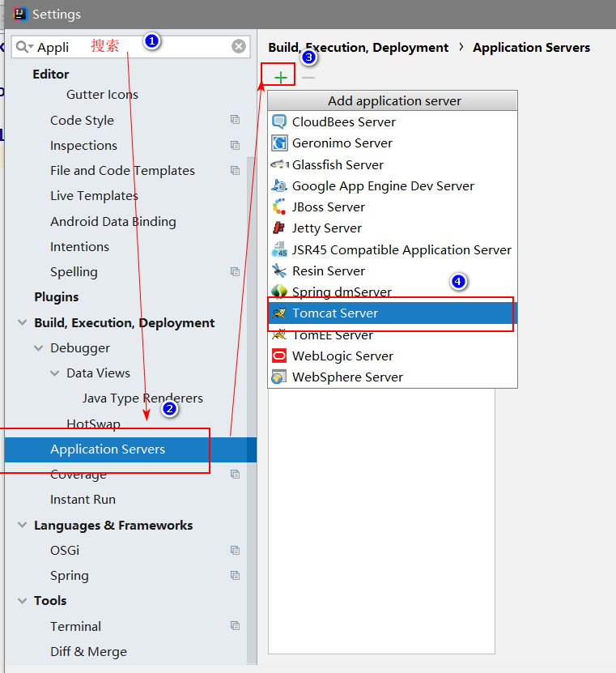Select Editor heading in settings tree
This screenshot has height=673, width=616.
point(51,75)
